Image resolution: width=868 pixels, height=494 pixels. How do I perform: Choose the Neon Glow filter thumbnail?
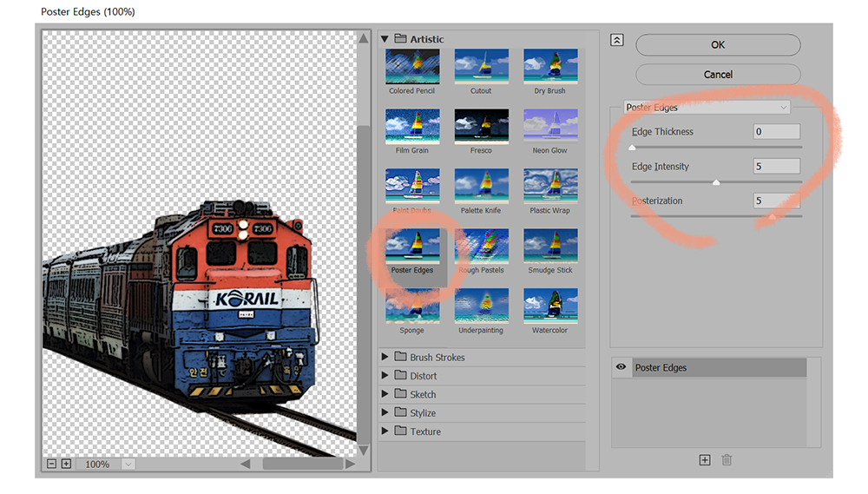tap(550, 126)
